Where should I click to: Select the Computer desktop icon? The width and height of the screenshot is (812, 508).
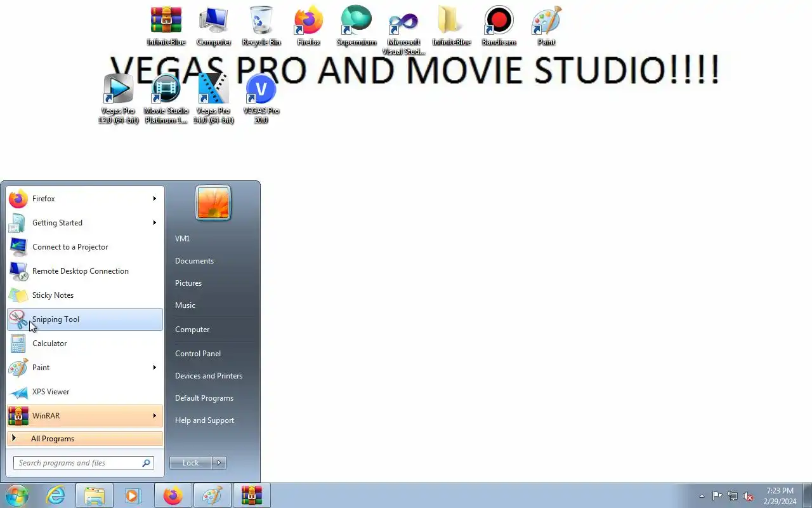point(214,25)
